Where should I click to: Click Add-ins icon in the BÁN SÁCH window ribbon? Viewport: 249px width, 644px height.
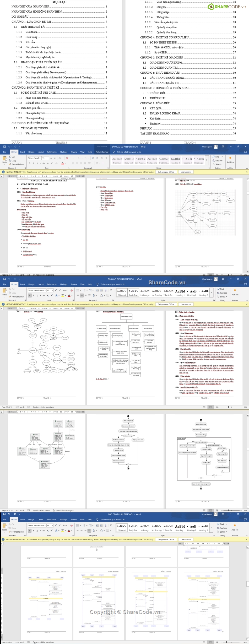click(235, 525)
